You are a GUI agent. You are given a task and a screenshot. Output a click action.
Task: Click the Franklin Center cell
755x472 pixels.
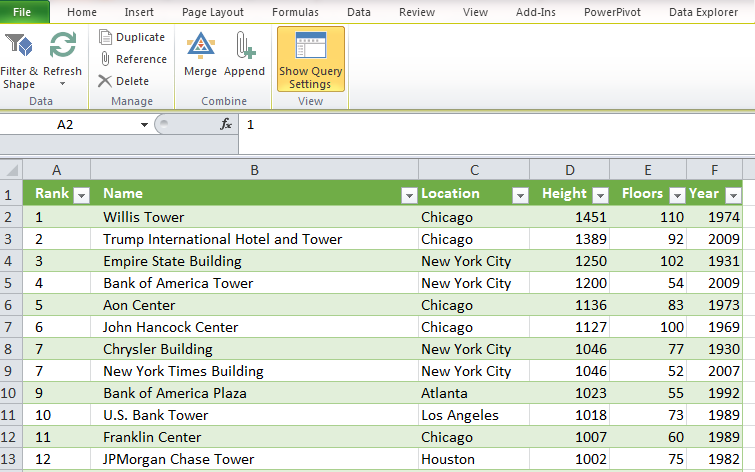(254, 437)
